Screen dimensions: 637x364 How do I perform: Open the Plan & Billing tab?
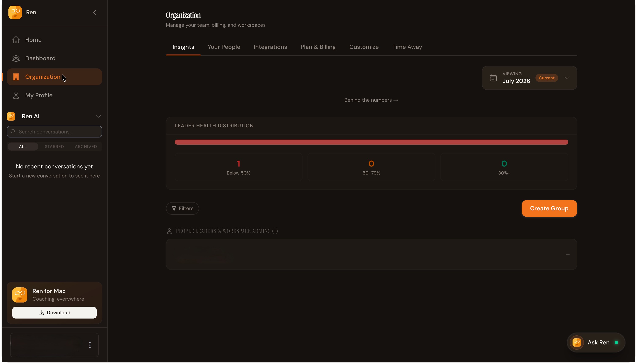(318, 47)
